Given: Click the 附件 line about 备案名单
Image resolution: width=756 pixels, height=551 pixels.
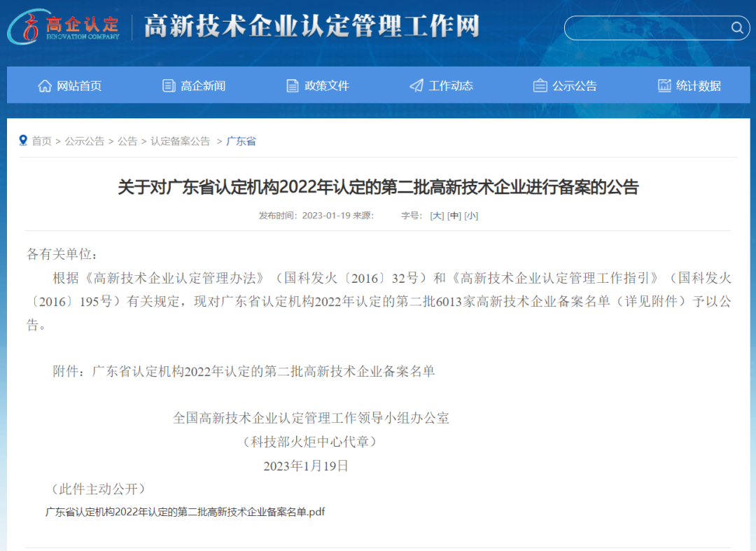Looking at the screenshot, I should point(244,371).
